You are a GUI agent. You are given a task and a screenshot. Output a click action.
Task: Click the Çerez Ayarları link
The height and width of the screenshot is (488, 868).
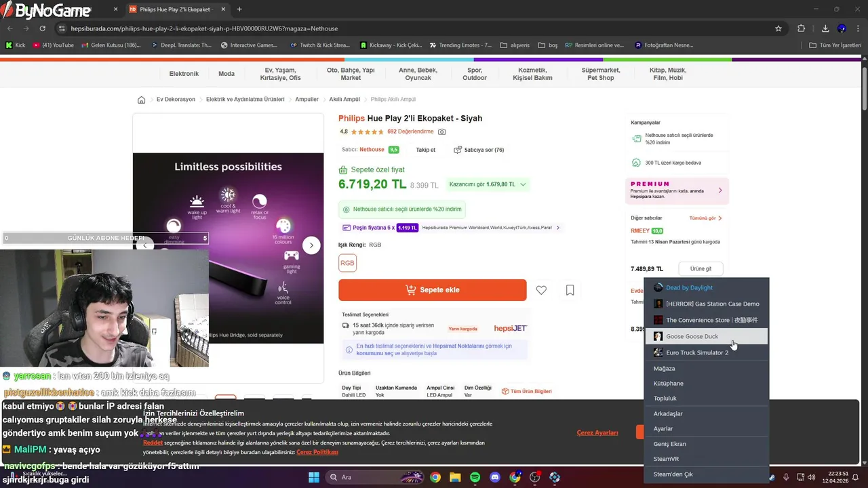597,432
